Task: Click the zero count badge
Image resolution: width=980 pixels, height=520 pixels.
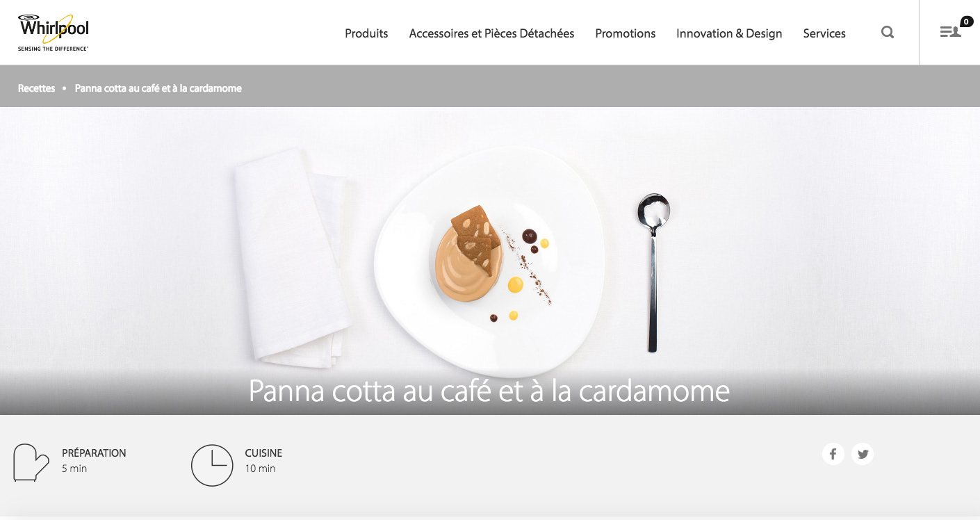Action: click(x=967, y=22)
